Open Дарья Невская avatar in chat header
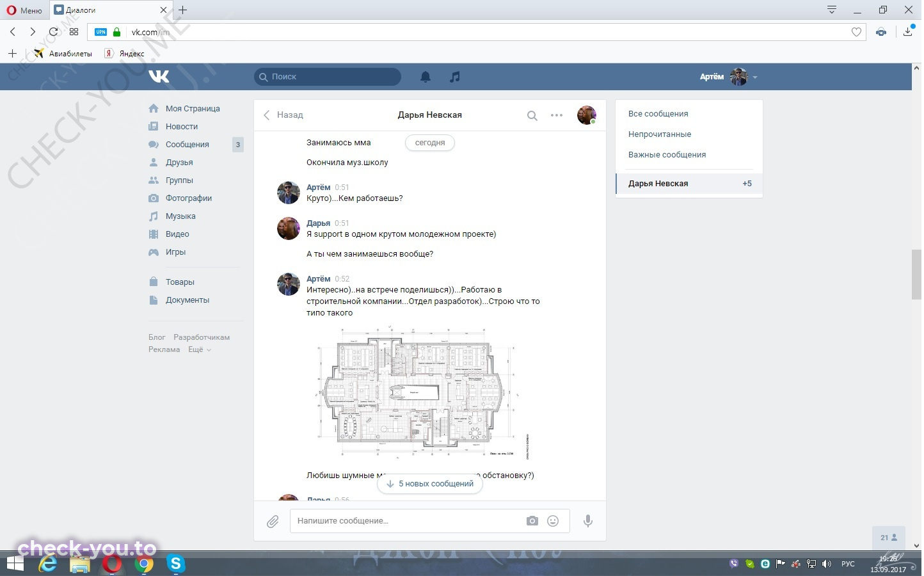The height and width of the screenshot is (576, 924). click(587, 115)
